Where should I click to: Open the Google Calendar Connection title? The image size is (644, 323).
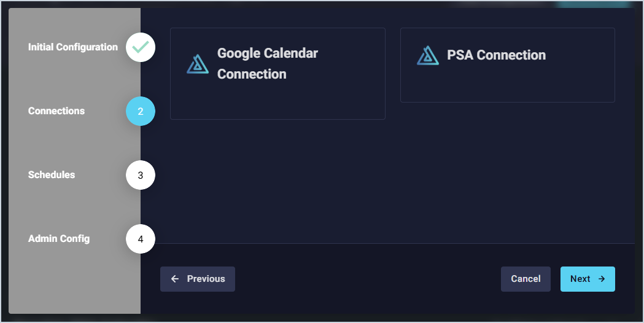click(268, 64)
